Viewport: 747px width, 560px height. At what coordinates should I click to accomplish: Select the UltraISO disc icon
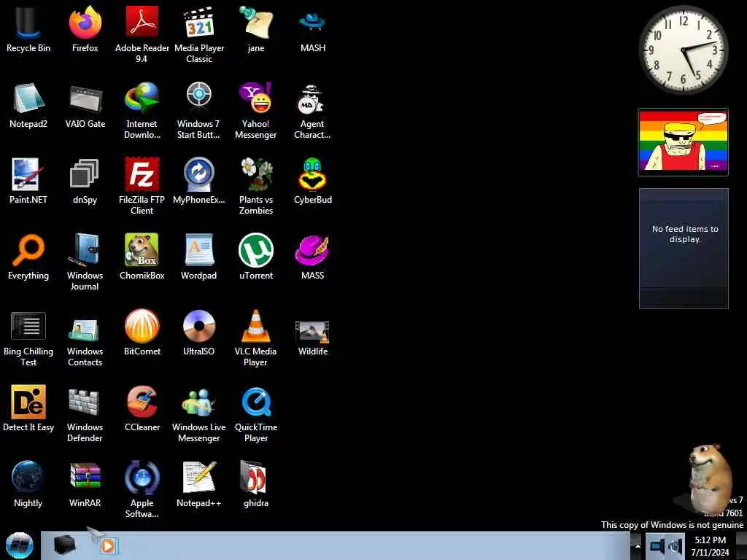point(198,332)
